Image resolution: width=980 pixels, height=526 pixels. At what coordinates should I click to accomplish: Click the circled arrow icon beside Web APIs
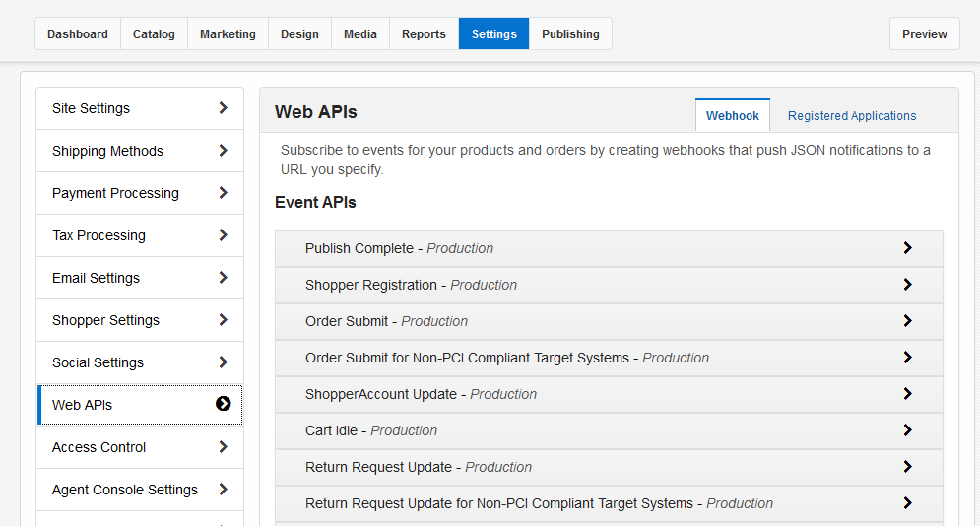223,404
